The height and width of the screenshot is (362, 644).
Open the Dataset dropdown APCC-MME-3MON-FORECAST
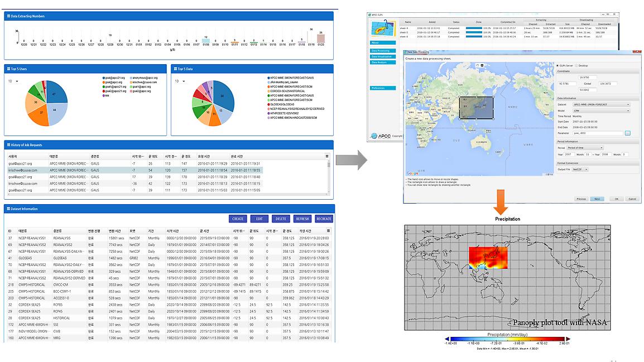pos(602,104)
